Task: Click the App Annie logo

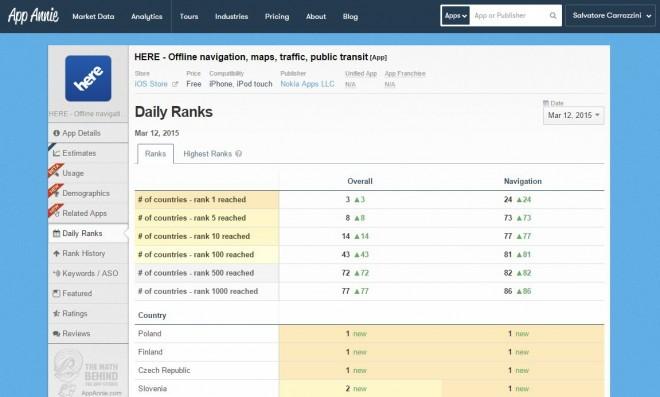Action: tap(33, 16)
